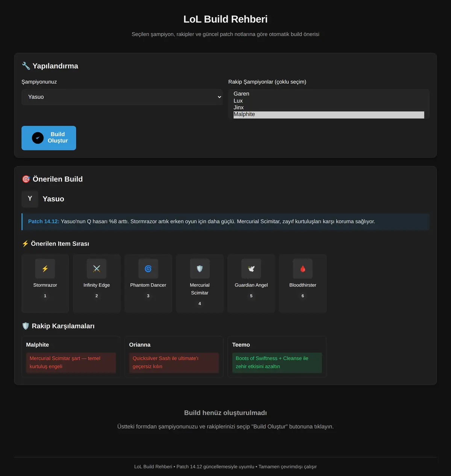
Task: Click the target icon beside Önerilen Build
Action: pyautogui.click(x=26, y=179)
